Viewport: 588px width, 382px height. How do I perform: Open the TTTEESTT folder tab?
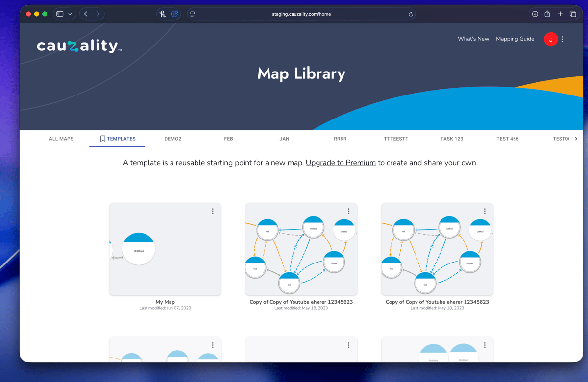click(396, 139)
